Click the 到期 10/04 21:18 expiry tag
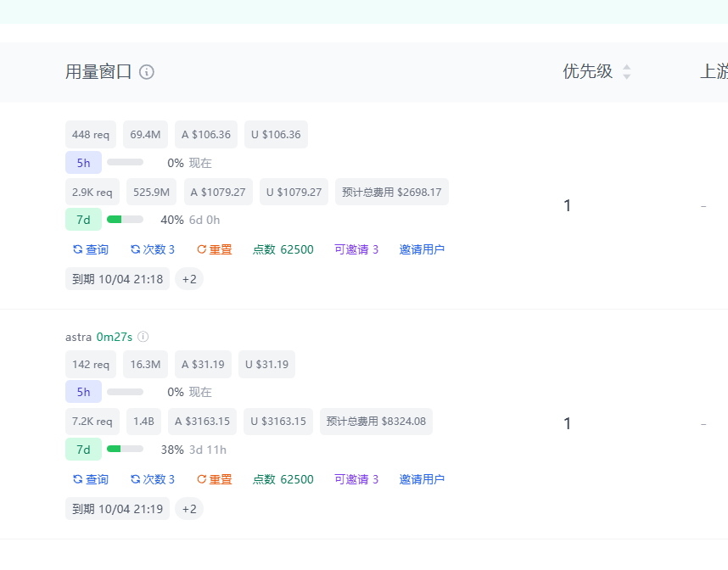This screenshot has height=570, width=728. (x=117, y=279)
